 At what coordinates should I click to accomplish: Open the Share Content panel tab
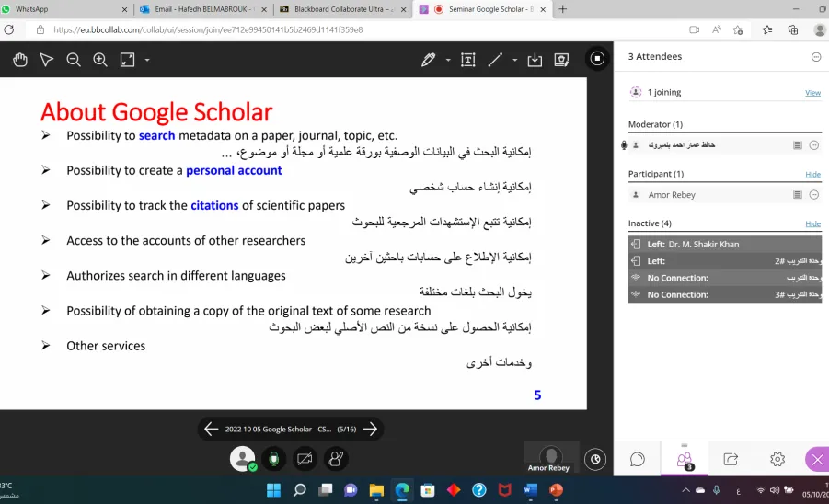(731, 459)
